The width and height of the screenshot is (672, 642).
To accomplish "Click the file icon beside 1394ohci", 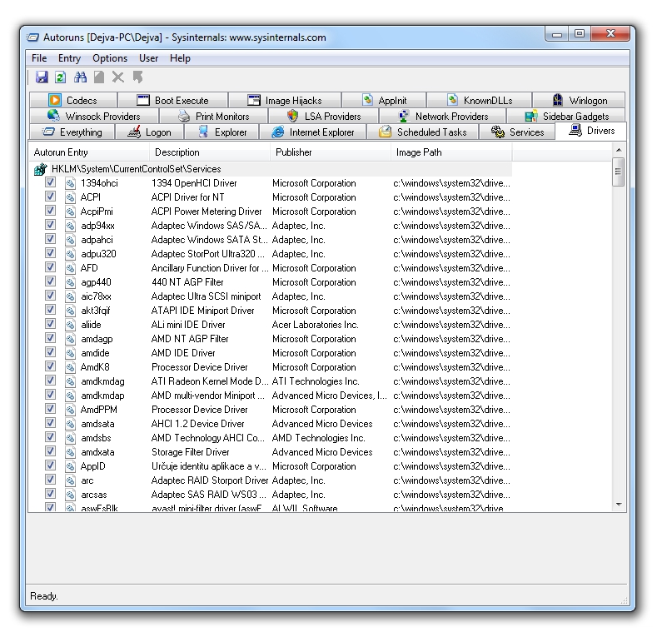I will coord(70,183).
